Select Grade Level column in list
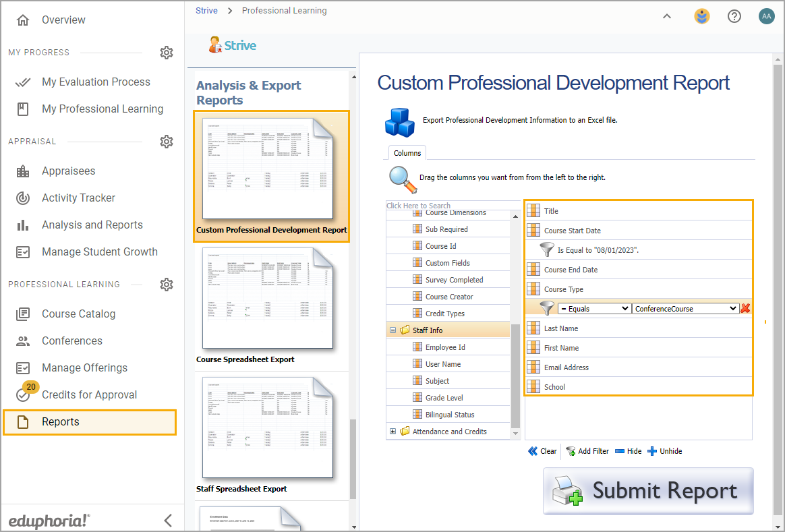This screenshot has height=532, width=785. tap(444, 398)
